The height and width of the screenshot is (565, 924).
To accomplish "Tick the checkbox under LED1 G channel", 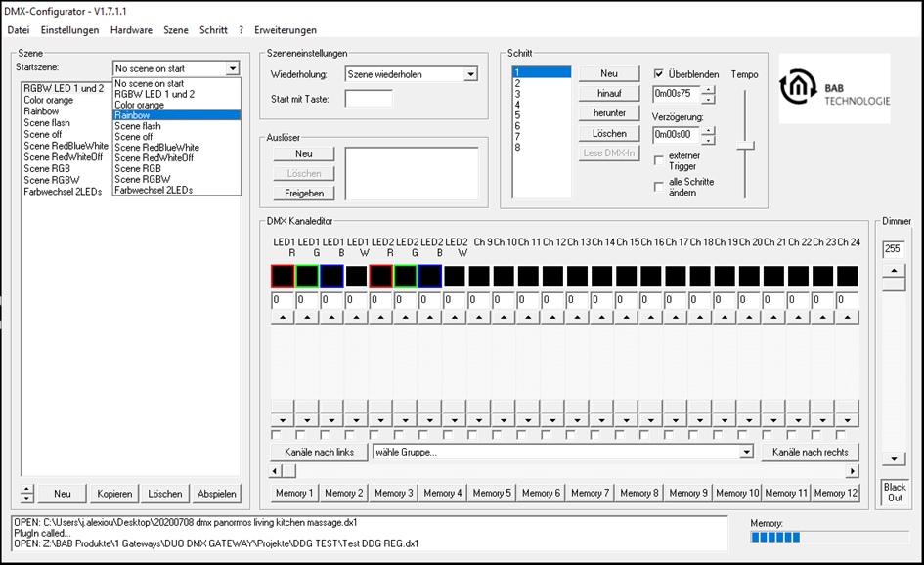I will (x=300, y=435).
